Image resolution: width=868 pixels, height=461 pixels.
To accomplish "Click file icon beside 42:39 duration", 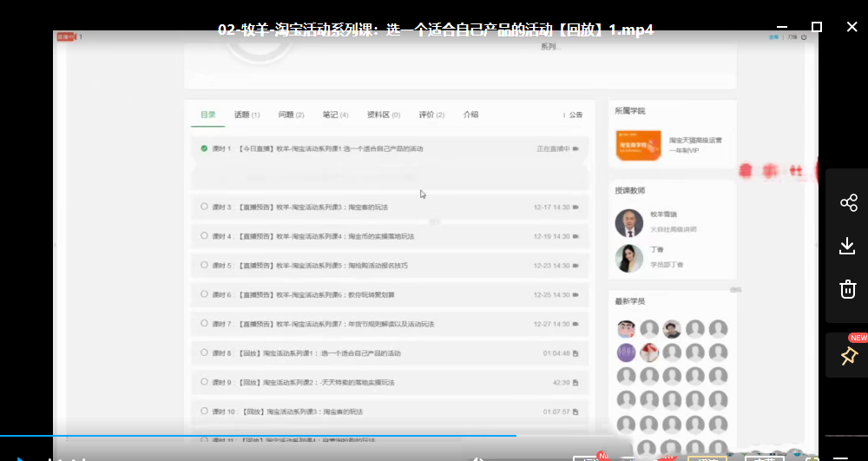I will (x=575, y=382).
